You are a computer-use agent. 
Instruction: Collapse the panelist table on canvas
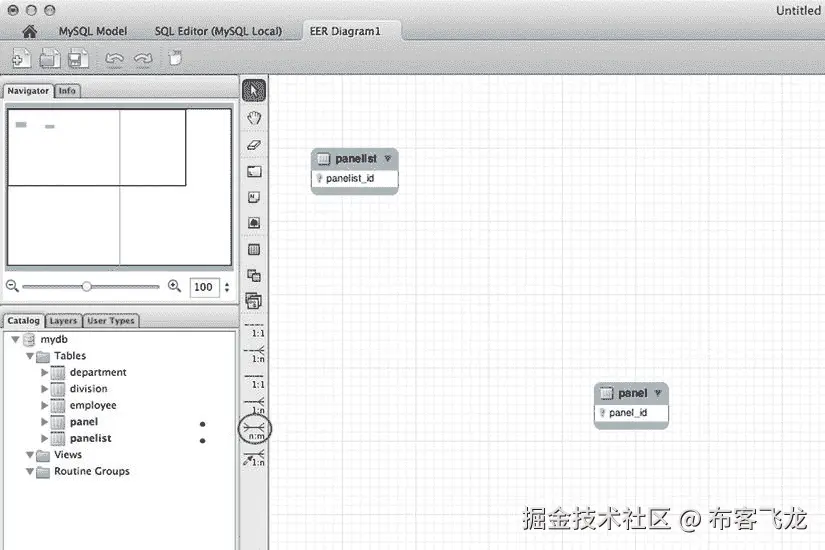(x=388, y=158)
